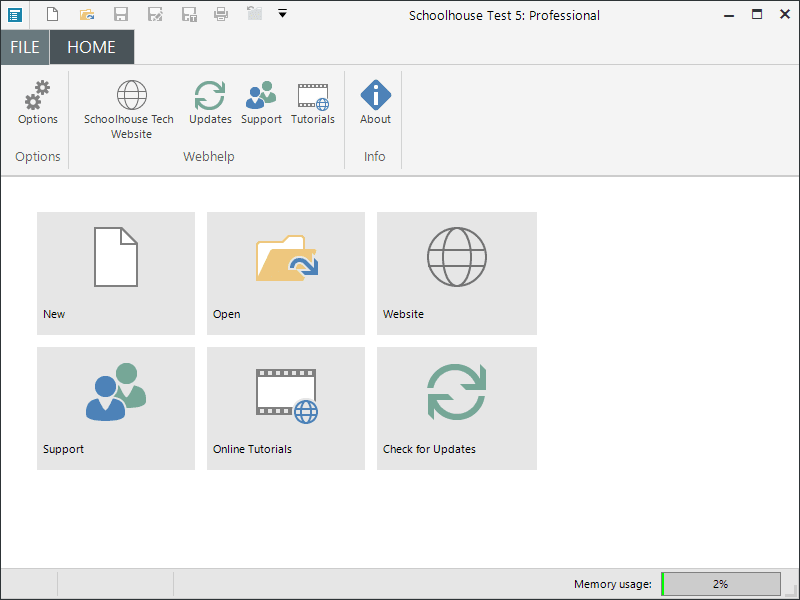Click the Save icon in the title bar
This screenshot has height=600, width=800.
tap(121, 14)
